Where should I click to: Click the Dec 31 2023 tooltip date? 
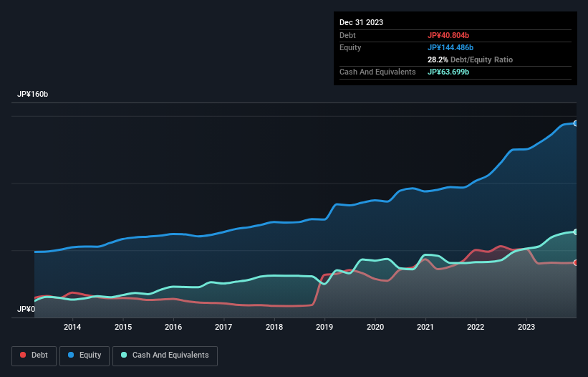click(361, 22)
